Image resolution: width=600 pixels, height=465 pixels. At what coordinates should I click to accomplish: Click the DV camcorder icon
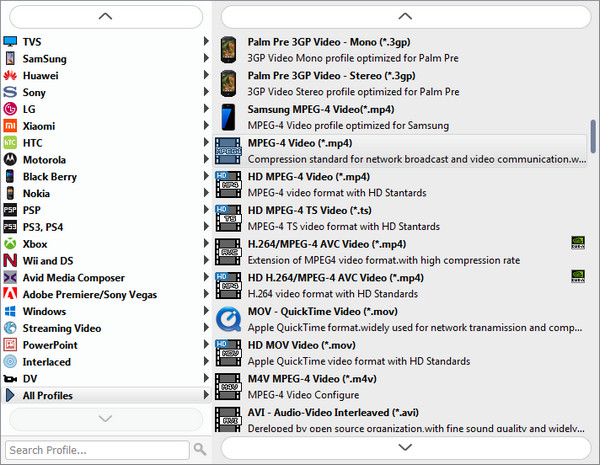[x=10, y=379]
